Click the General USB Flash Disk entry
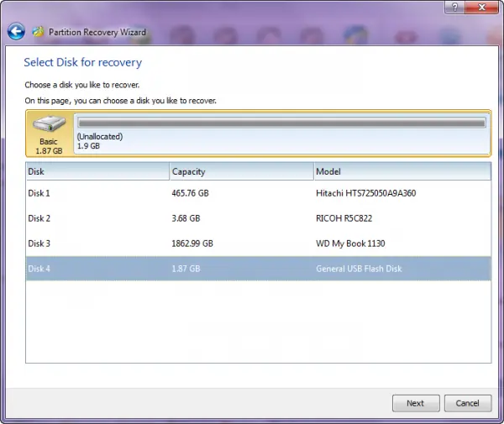504x424 pixels. [x=359, y=269]
